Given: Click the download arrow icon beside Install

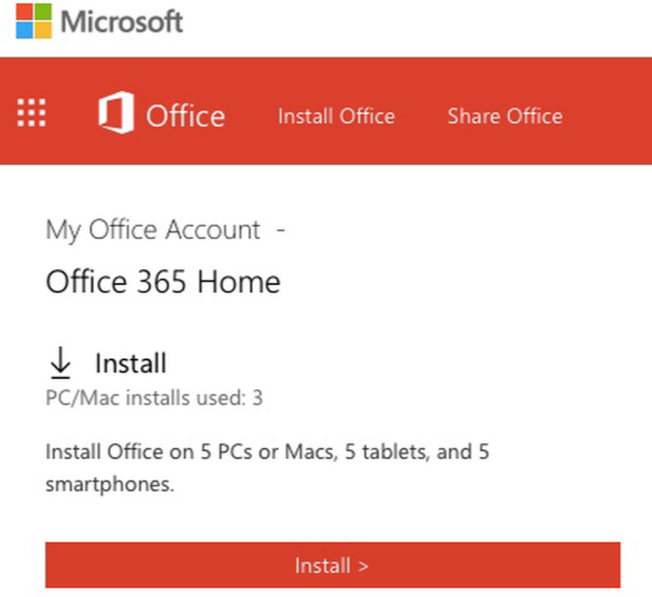Looking at the screenshot, I should (60, 363).
